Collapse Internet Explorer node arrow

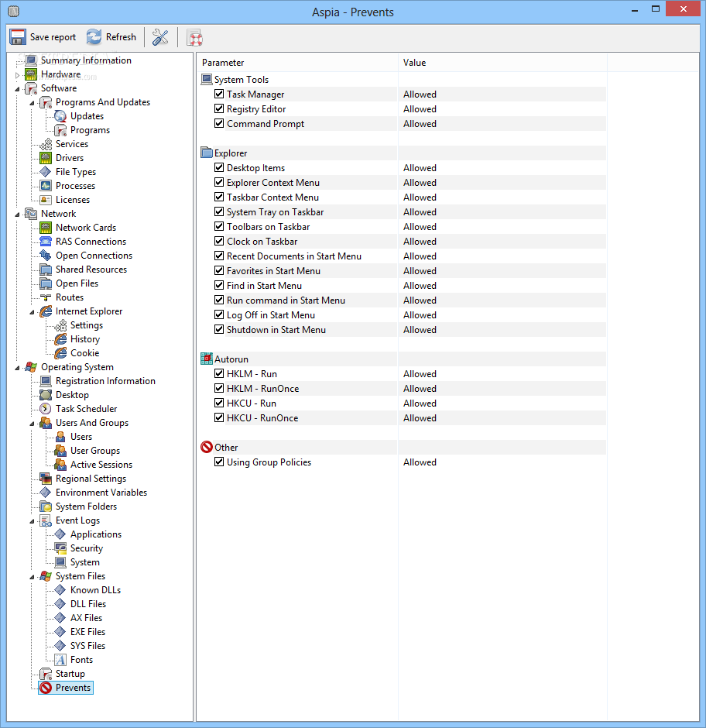point(32,312)
